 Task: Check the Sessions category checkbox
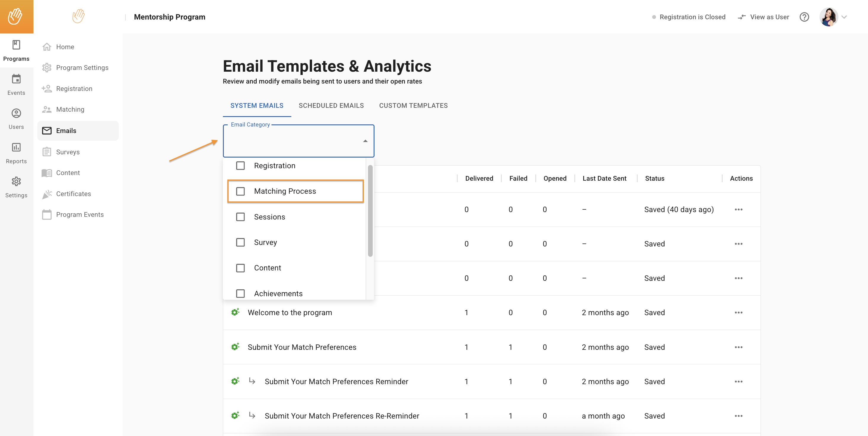(240, 217)
